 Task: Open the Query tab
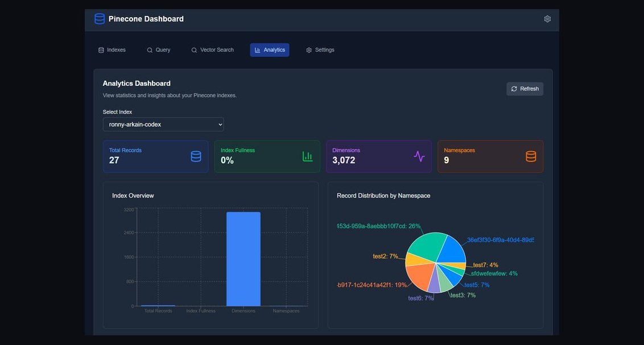pos(159,50)
